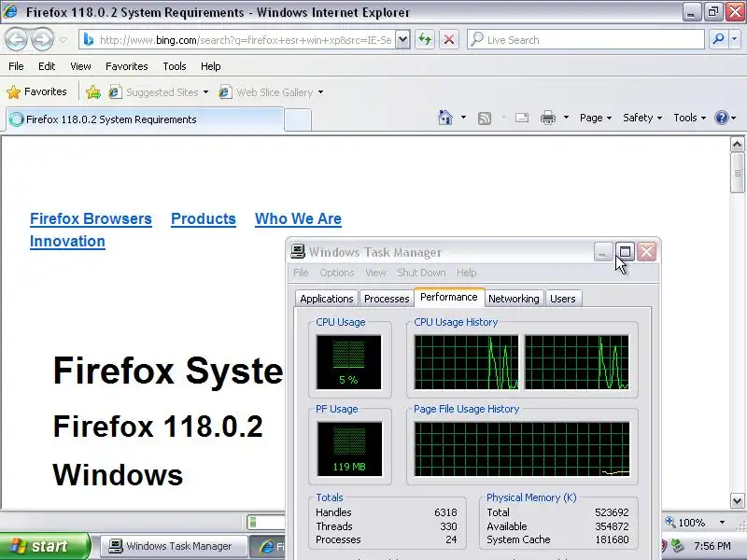Screen dimensions: 747x560
Task: Open the Tools command bar dropdown
Action: 689,118
